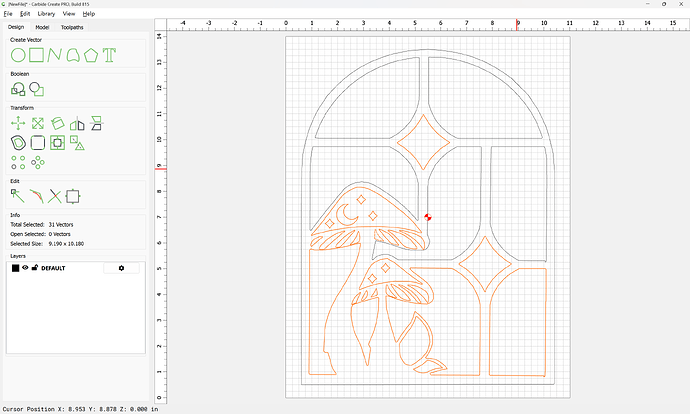Select the Polygon vector tool
Viewport: 690px width, 414px height.
(91, 55)
